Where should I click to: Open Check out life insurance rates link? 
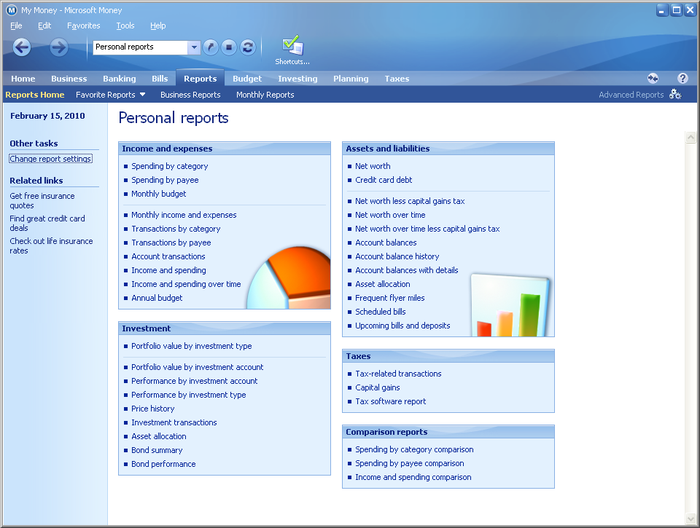[51, 245]
